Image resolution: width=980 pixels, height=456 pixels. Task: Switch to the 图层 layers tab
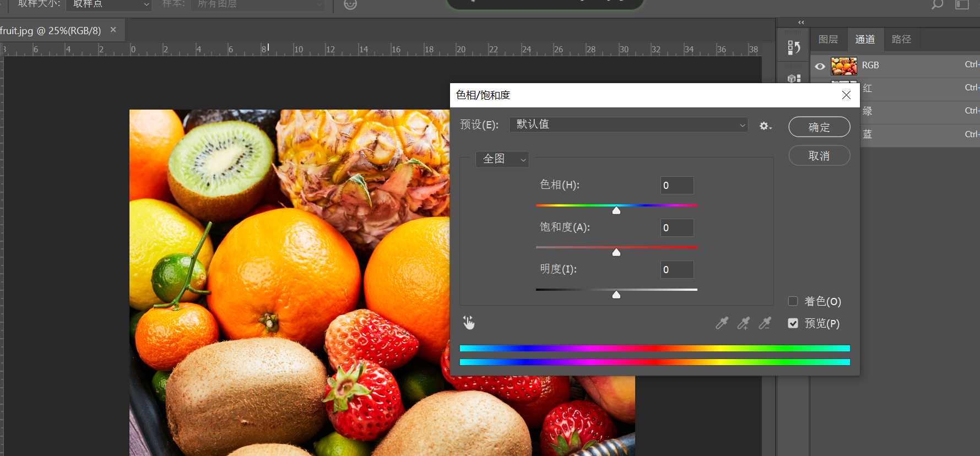(x=828, y=40)
